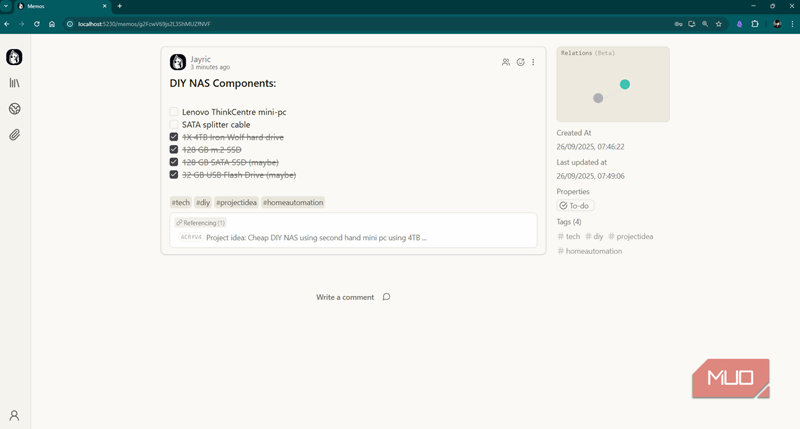Screen dimensions: 800x429
Task: Click the memo visibility people icon
Action: click(x=506, y=62)
